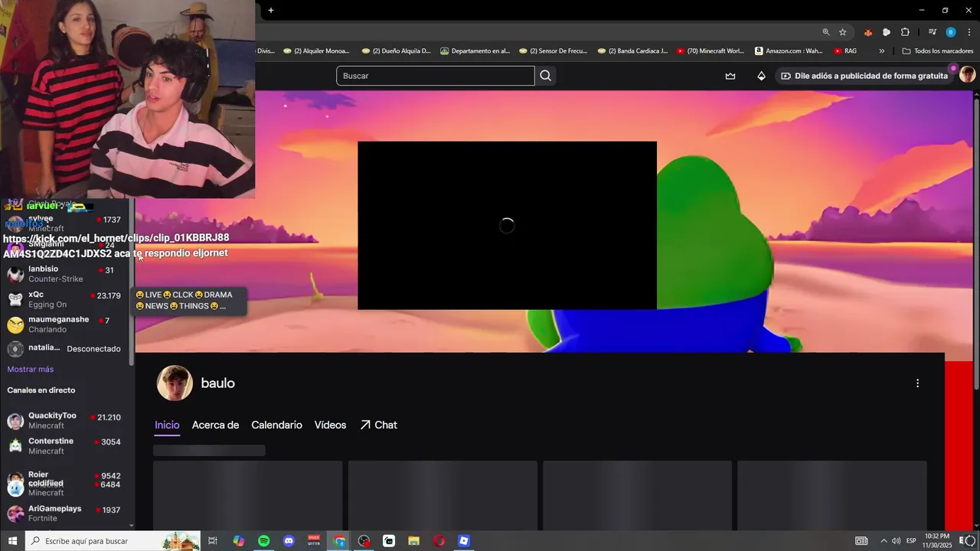
Task: Open Roblox from the taskbar
Action: coord(463,541)
